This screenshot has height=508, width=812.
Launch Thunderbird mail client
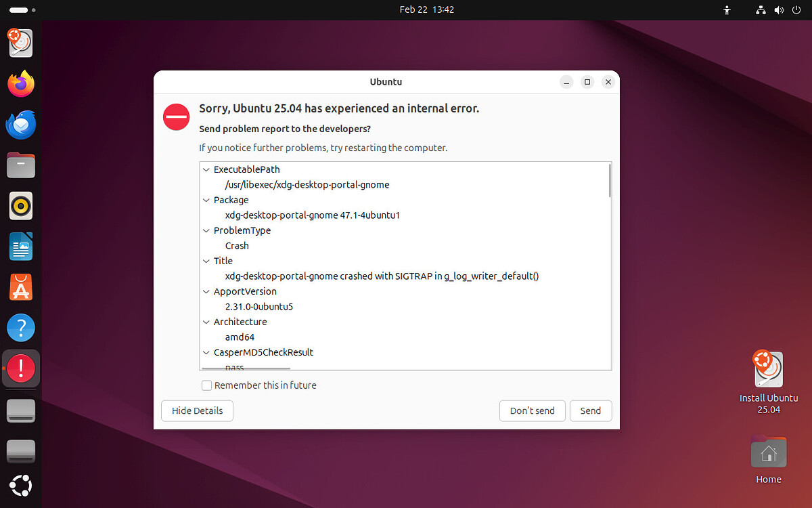[20, 125]
